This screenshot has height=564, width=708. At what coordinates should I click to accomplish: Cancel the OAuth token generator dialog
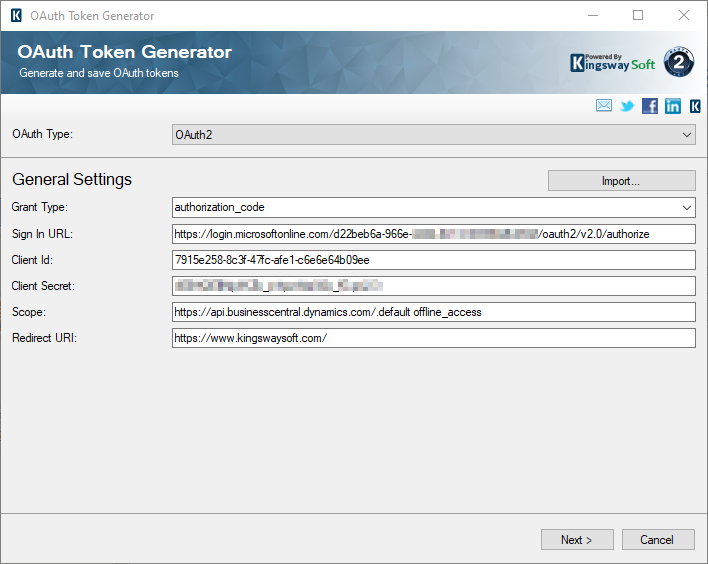[658, 540]
